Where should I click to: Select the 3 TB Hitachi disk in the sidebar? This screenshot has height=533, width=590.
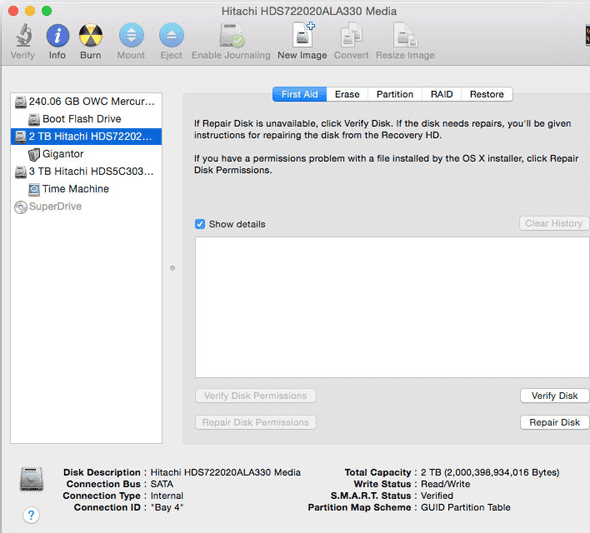(x=86, y=172)
